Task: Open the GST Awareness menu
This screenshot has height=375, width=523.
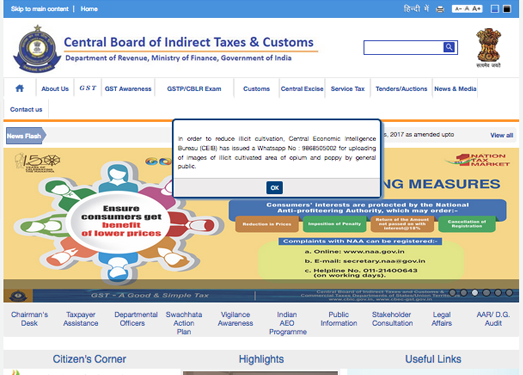Action: click(x=128, y=89)
